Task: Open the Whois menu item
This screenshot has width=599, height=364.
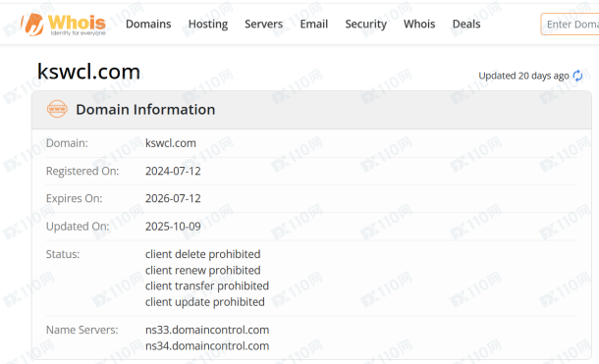Action: tap(419, 24)
